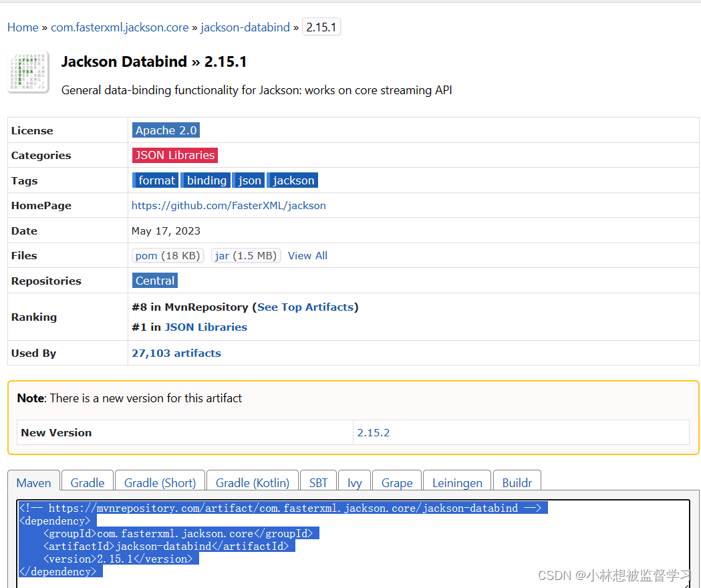This screenshot has width=701, height=588.
Task: Switch to the Buildr tab
Action: click(517, 482)
